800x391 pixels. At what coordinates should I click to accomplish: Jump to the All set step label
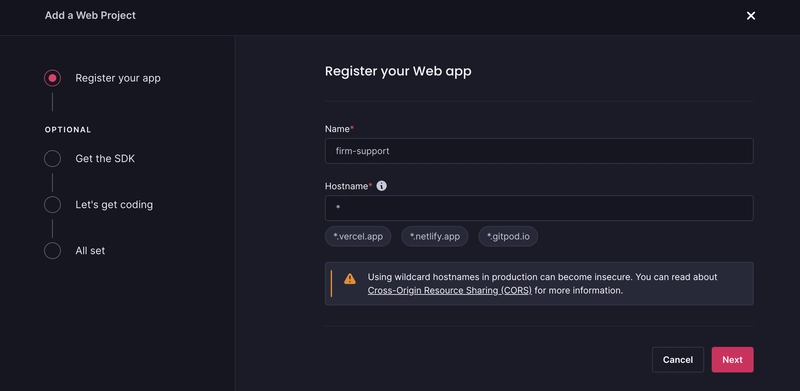90,251
